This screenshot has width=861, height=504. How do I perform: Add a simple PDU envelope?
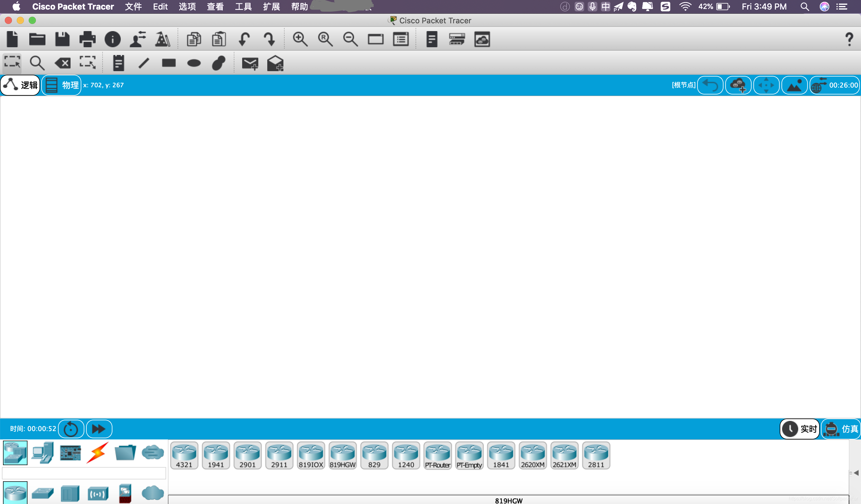[250, 63]
